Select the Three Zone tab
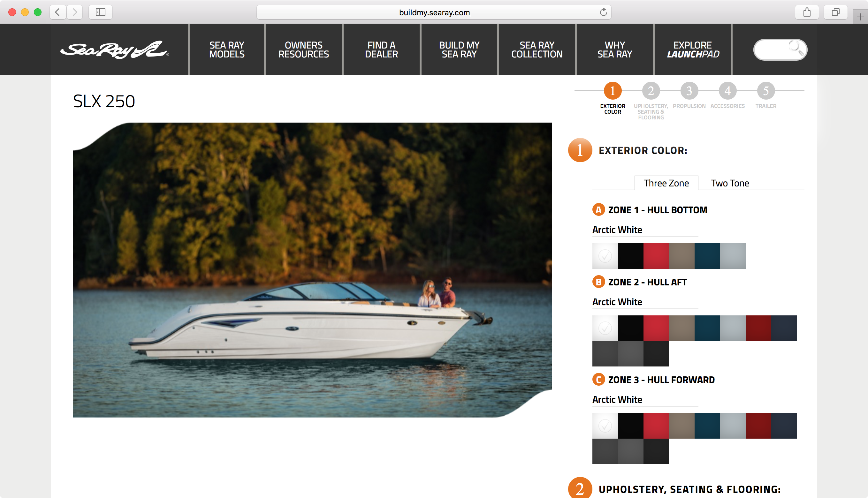The image size is (868, 498). (x=666, y=183)
